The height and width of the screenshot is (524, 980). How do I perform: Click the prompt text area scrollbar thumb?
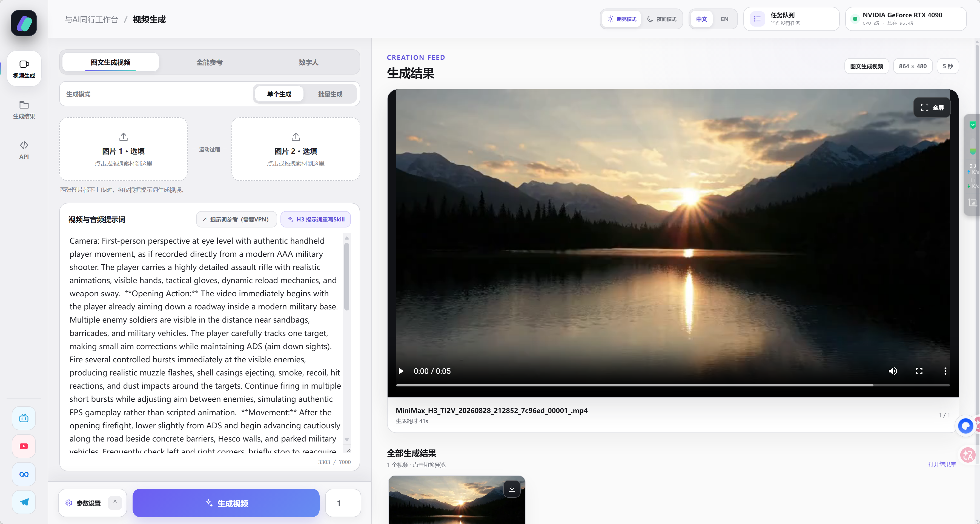[346, 276]
